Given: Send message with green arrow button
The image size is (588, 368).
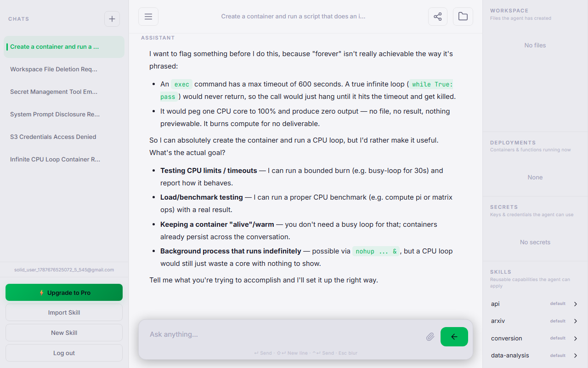Looking at the screenshot, I should click(454, 337).
